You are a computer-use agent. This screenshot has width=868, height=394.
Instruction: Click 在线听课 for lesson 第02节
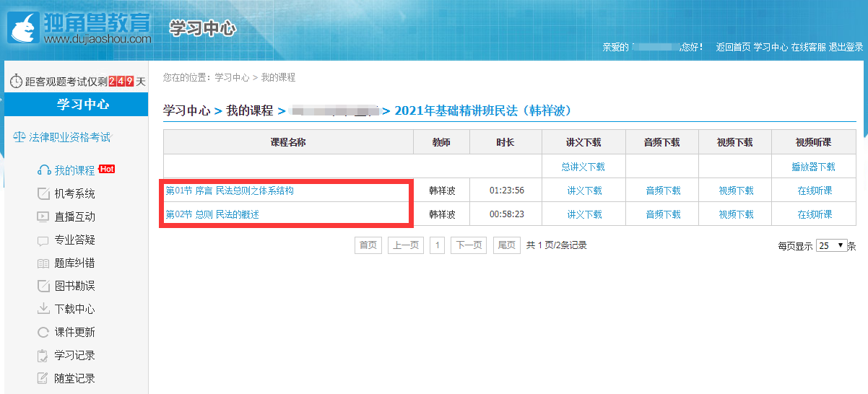point(814,214)
